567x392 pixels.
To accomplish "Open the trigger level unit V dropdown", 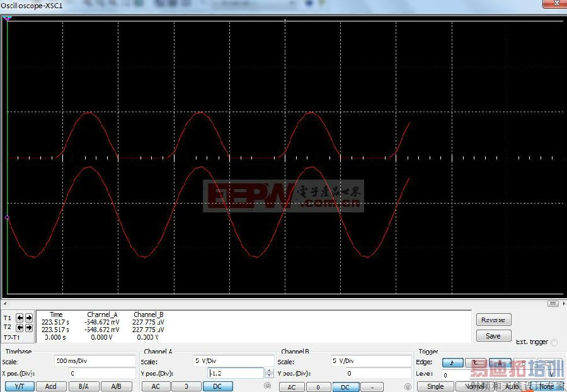I will (x=552, y=374).
